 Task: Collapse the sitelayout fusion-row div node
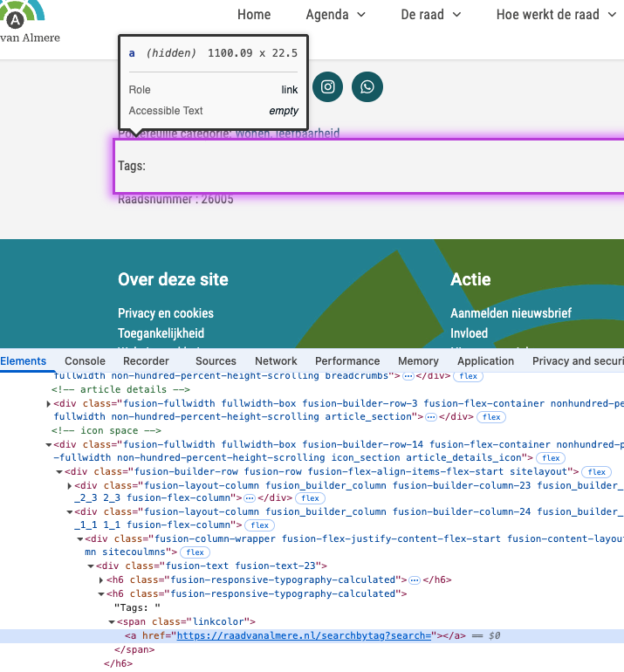point(59,472)
